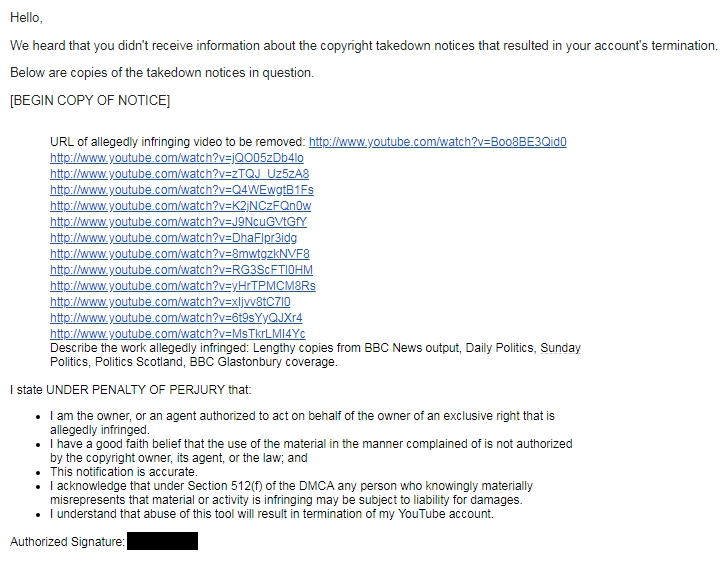The height and width of the screenshot is (561, 722).
Task: Follow the Q4WEwgtB1Fs YouTube link
Action: [x=182, y=190]
